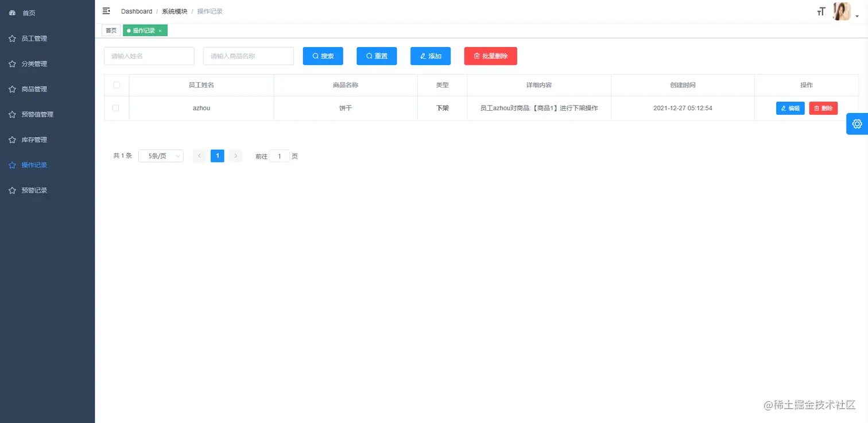Toggle the sidebar collapse hamburger icon
Screen dimensions: 868x423
coord(106,11)
